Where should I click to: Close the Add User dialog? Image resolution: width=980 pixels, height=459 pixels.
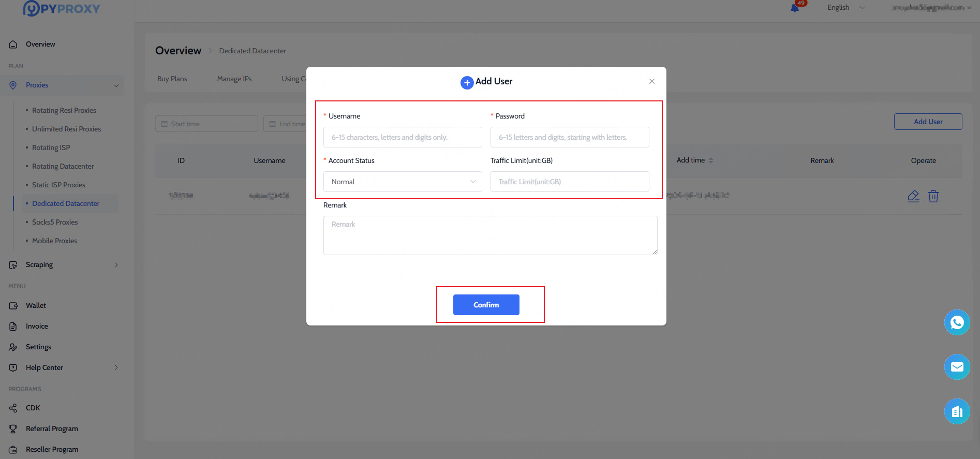pyautogui.click(x=652, y=81)
